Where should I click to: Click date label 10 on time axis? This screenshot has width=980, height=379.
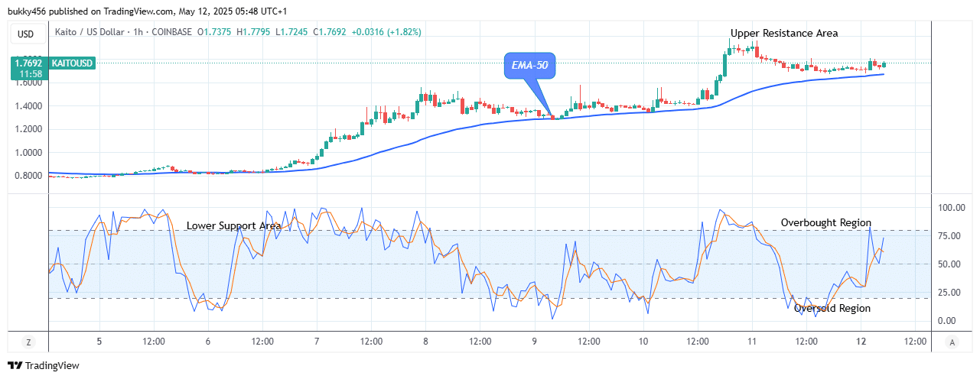coord(643,342)
